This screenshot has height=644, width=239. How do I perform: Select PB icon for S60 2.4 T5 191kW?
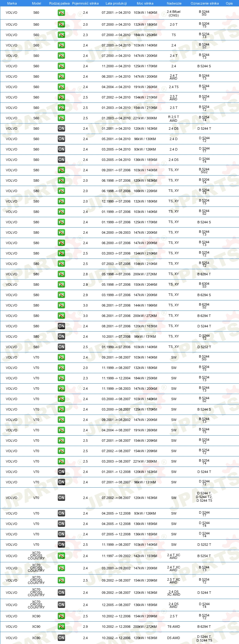(x=61, y=87)
